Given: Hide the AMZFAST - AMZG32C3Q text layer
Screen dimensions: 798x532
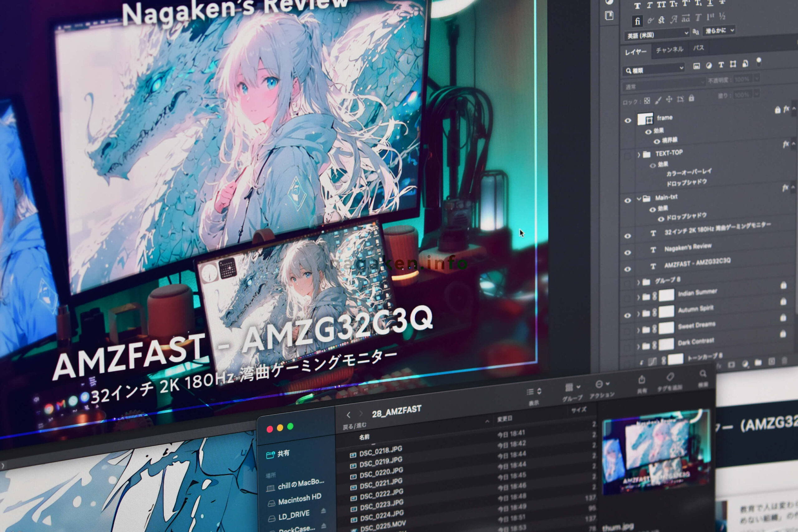Looking at the screenshot, I should (x=628, y=269).
